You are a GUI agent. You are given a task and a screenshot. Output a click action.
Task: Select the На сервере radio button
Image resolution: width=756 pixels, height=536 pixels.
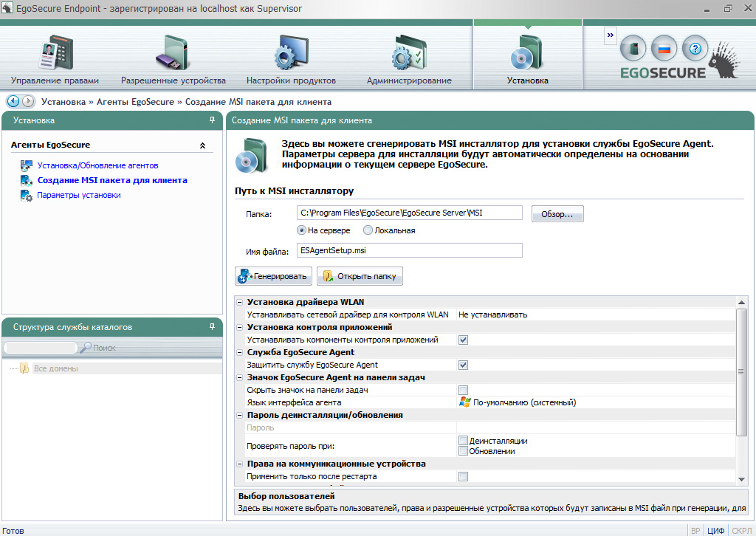[301, 230]
